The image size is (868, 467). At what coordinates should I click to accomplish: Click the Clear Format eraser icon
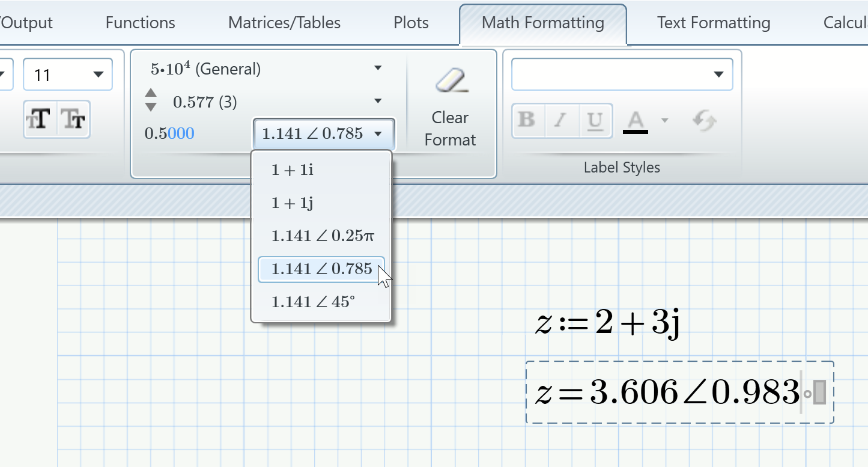[450, 80]
